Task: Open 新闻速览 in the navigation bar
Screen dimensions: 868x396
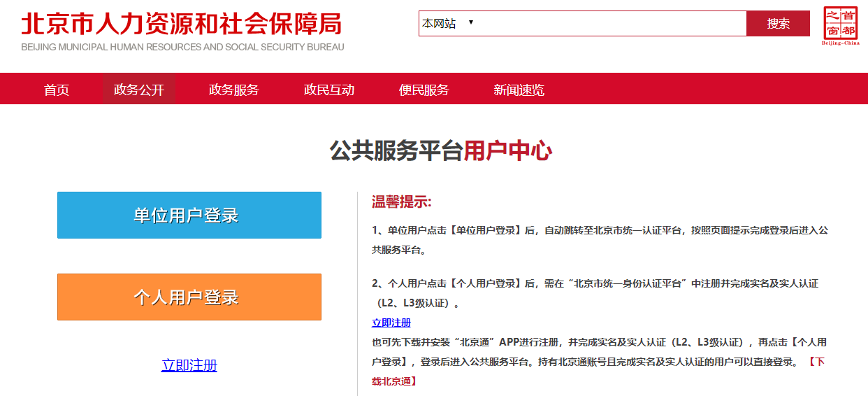Action: (519, 90)
